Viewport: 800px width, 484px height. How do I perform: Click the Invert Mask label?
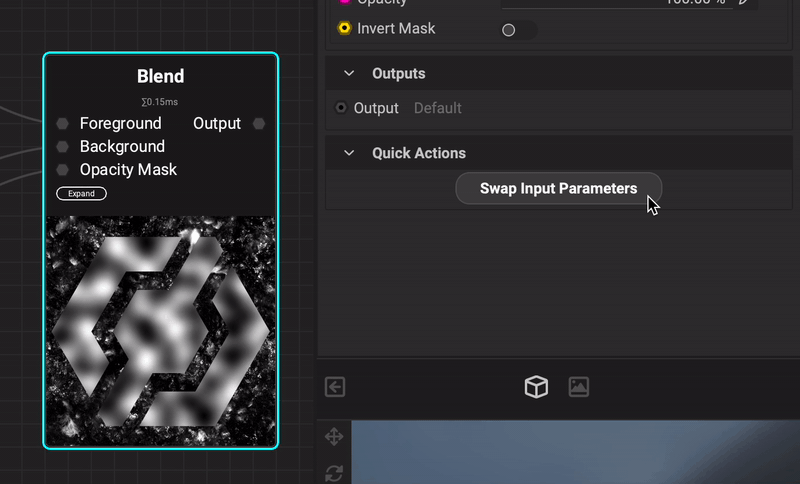coord(396,29)
